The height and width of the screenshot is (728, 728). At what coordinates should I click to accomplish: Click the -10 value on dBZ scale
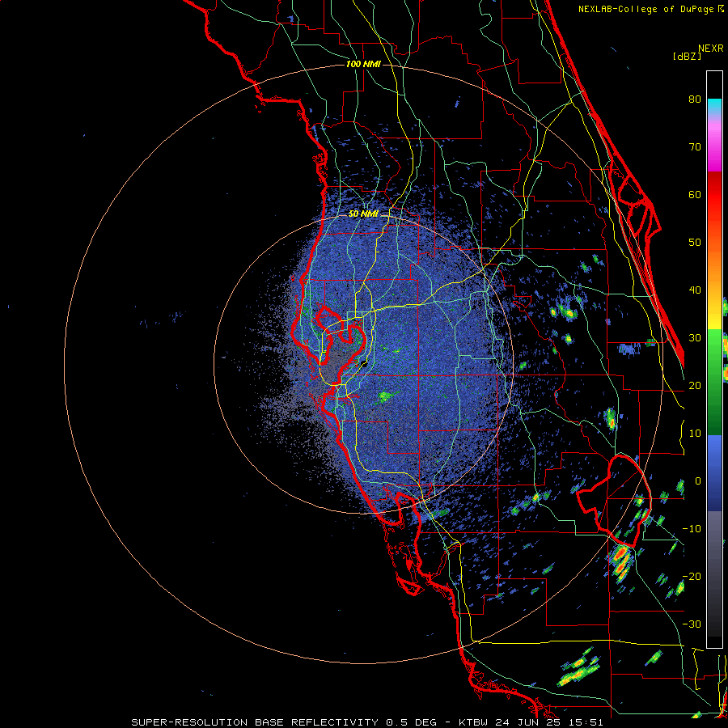[x=692, y=529]
